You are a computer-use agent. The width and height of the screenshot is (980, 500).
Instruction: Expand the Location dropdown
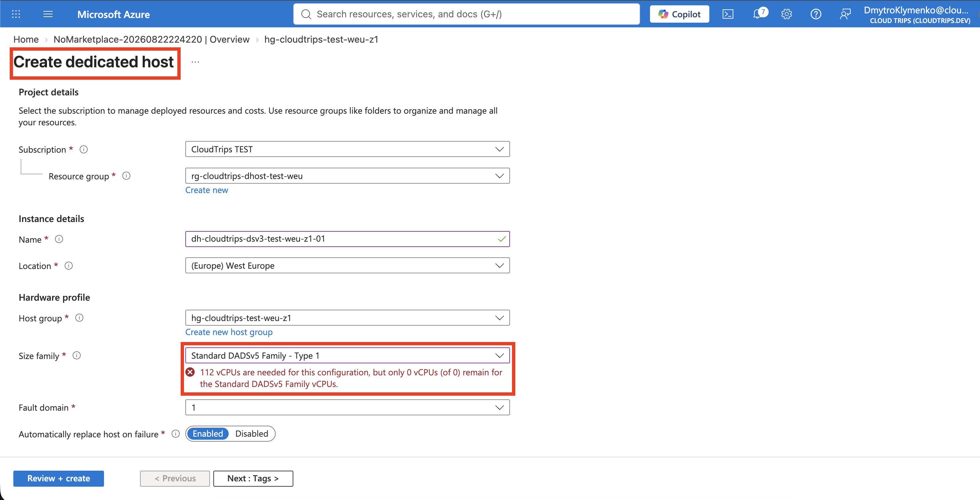tap(347, 266)
